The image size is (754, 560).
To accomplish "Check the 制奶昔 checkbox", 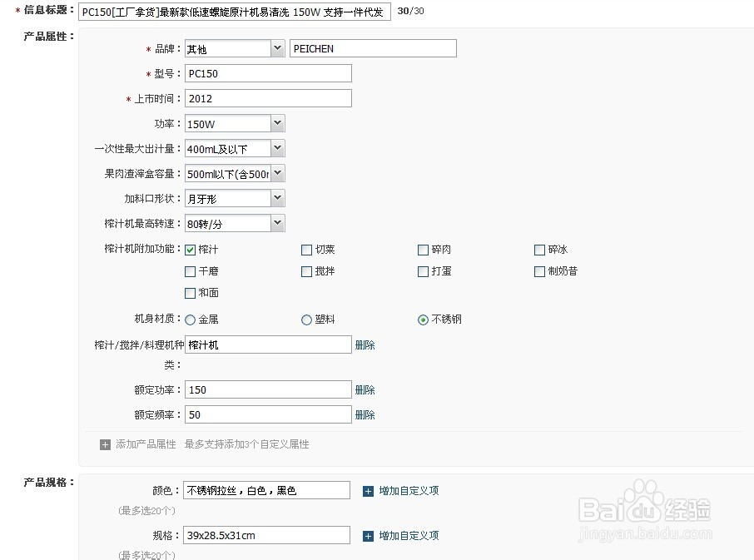I will pos(539,271).
